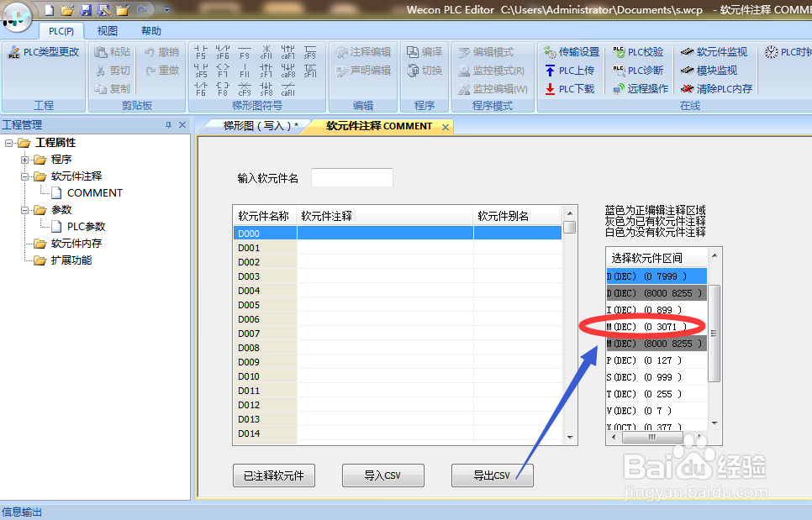This screenshot has width=812, height=520.
Task: Switch to the PLC(P) ribbon tab
Action: [x=61, y=31]
